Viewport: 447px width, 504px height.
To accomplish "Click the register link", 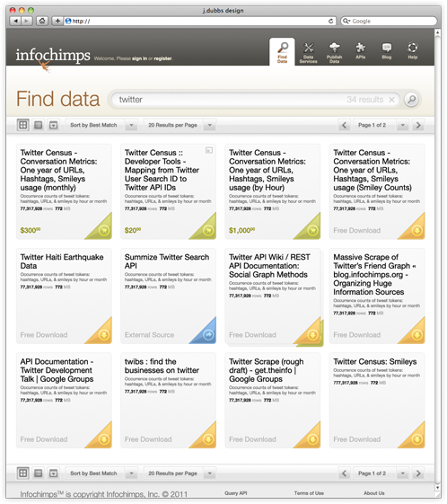I will [162, 58].
